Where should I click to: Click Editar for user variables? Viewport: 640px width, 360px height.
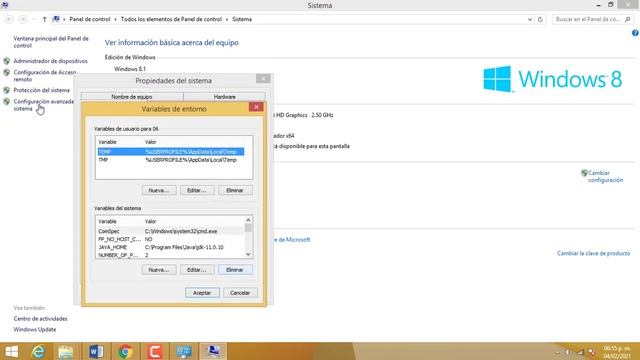197,190
